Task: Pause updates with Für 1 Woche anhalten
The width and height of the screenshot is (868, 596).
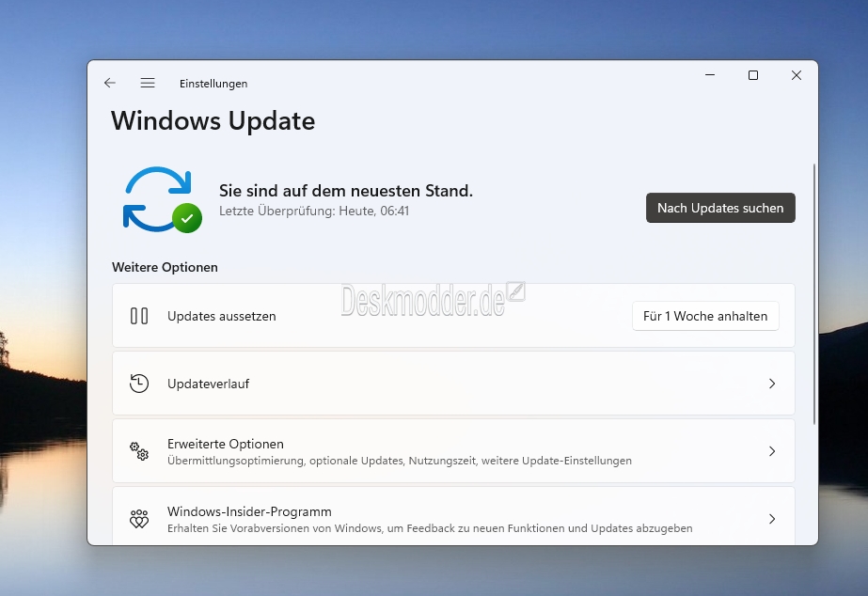Action: [705, 316]
